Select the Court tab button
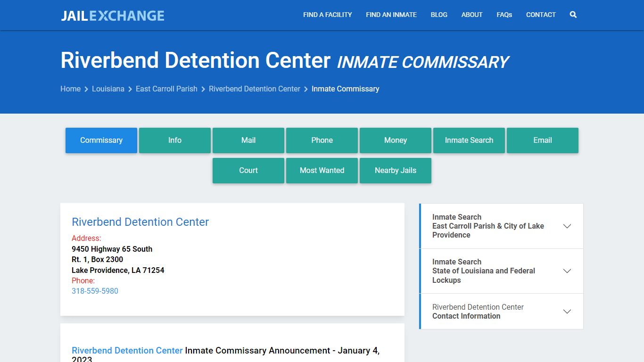Image resolution: width=644 pixels, height=362 pixels. [x=248, y=171]
